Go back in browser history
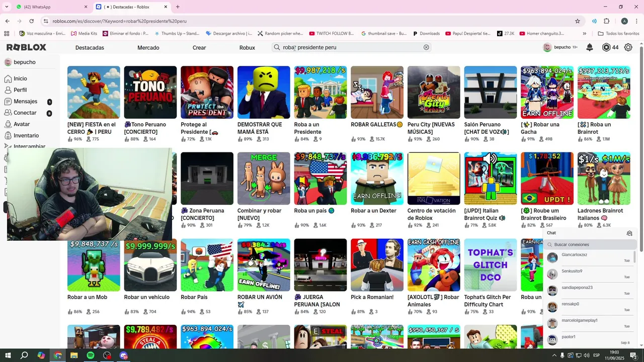Image resolution: width=644 pixels, height=362 pixels. (x=7, y=21)
